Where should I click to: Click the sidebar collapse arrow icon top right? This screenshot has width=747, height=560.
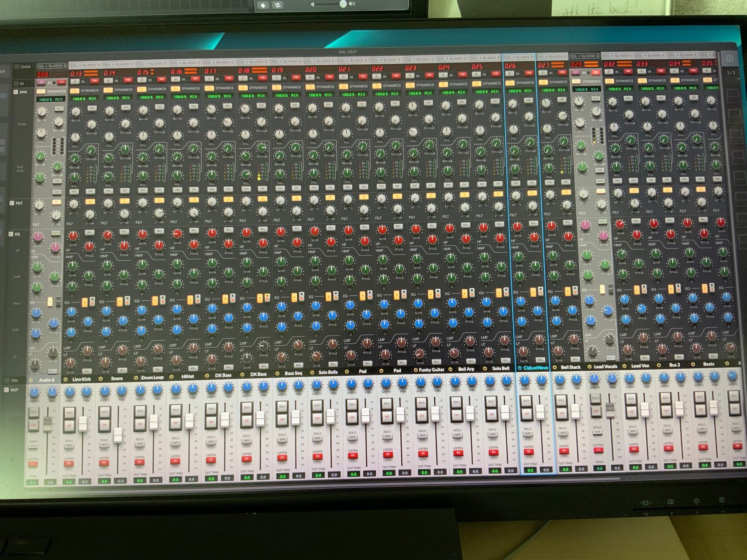730,58
